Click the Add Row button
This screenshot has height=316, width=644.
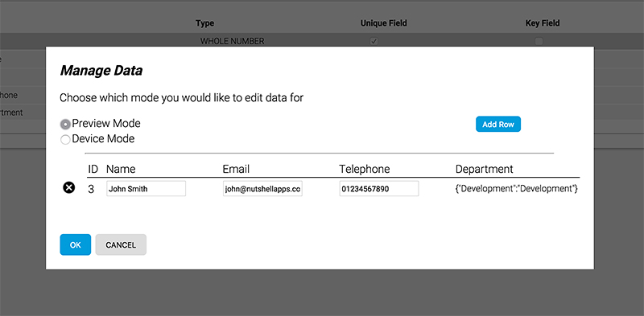tap(498, 125)
